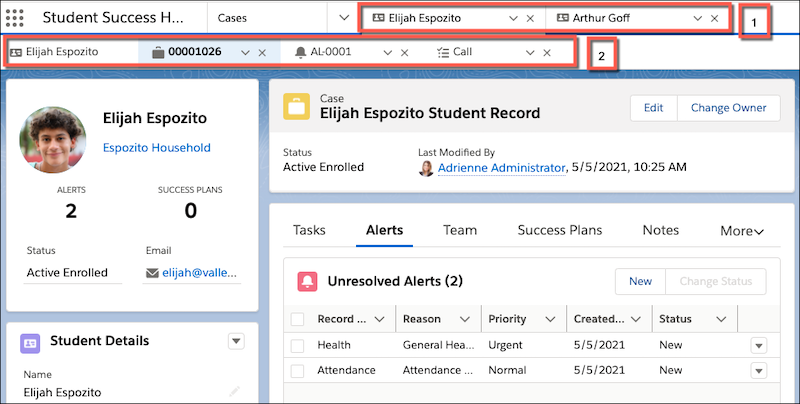The image size is (800, 404).
Task: Click the contact icon on Arthur Goff tab
Action: pos(563,18)
